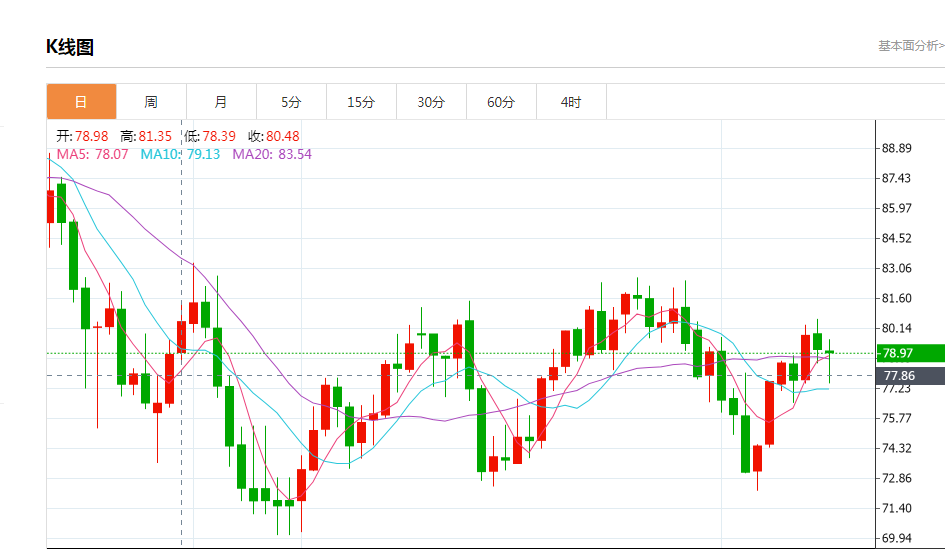Show the 60分 interval chart

click(x=501, y=102)
